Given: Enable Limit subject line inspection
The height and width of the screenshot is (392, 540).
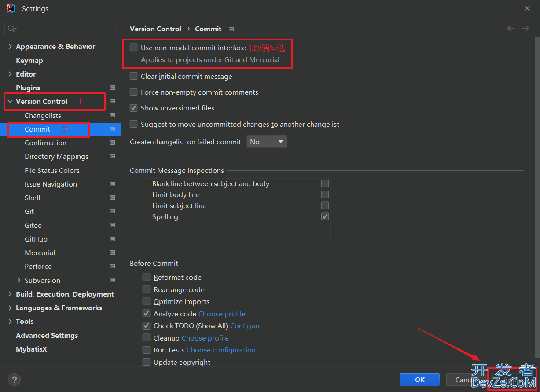Looking at the screenshot, I should [325, 205].
